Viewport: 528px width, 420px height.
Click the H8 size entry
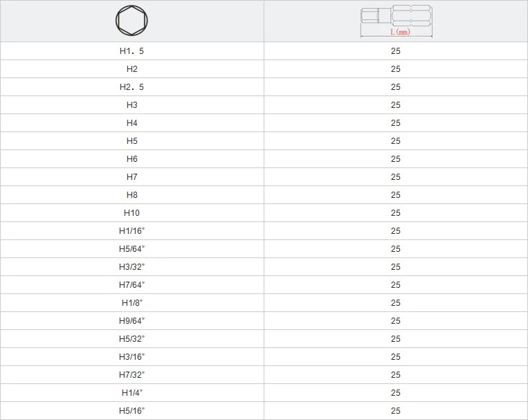131,195
